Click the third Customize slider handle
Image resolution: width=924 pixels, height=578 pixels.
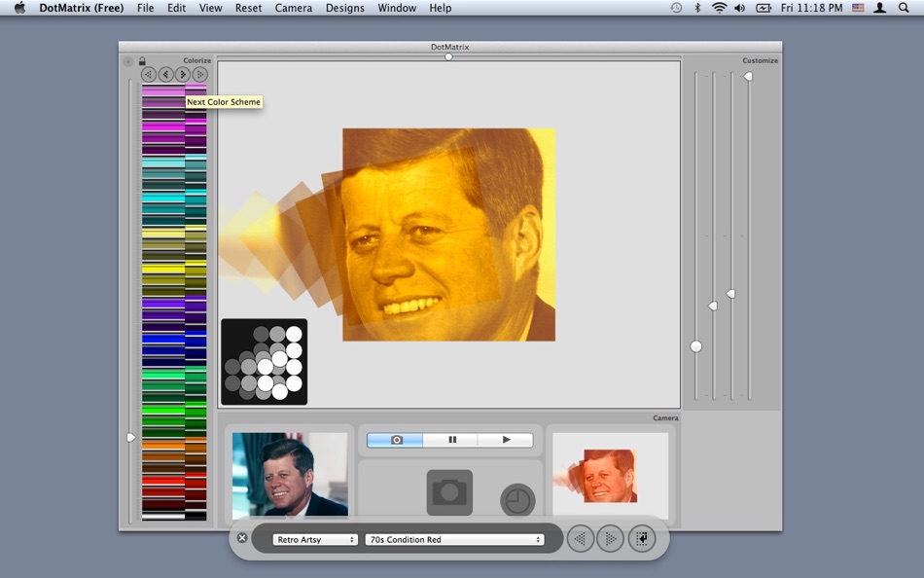tap(730, 294)
